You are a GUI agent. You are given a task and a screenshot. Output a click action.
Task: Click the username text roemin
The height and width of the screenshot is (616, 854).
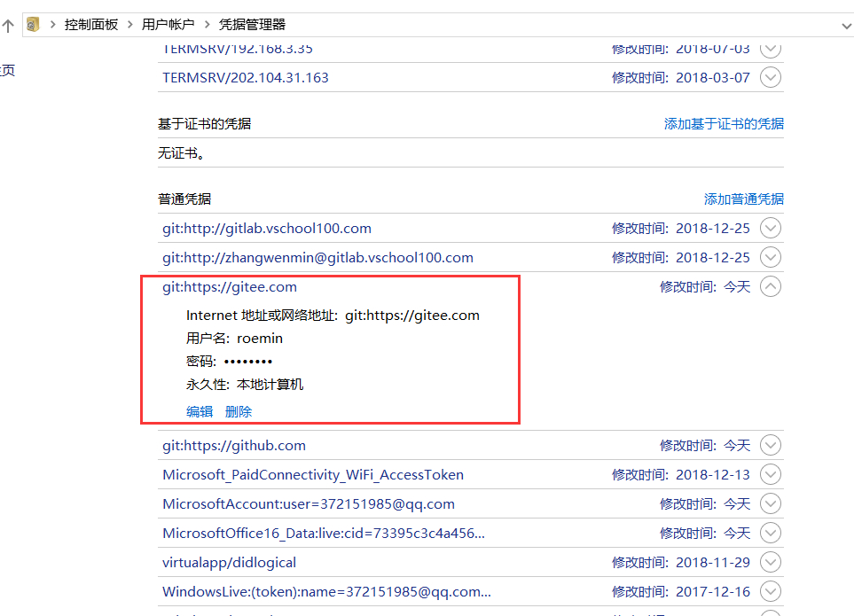pyautogui.click(x=260, y=339)
